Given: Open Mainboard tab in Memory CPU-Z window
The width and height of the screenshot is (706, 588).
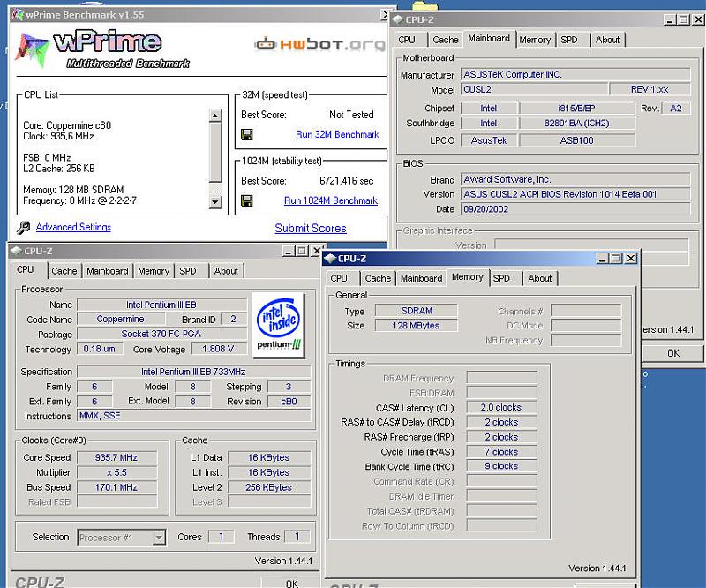Looking at the screenshot, I should coord(422,278).
